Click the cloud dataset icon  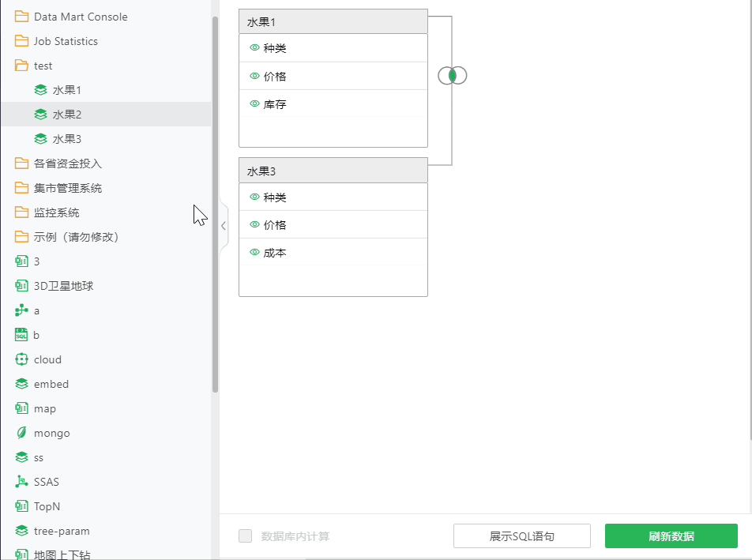pyautogui.click(x=21, y=359)
